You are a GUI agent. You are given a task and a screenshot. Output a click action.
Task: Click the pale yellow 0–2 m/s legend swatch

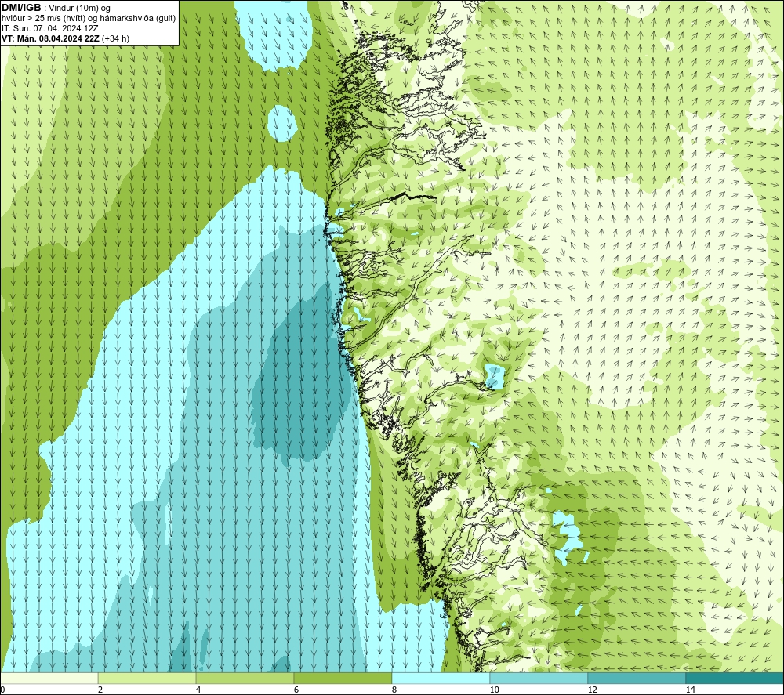click(49, 678)
